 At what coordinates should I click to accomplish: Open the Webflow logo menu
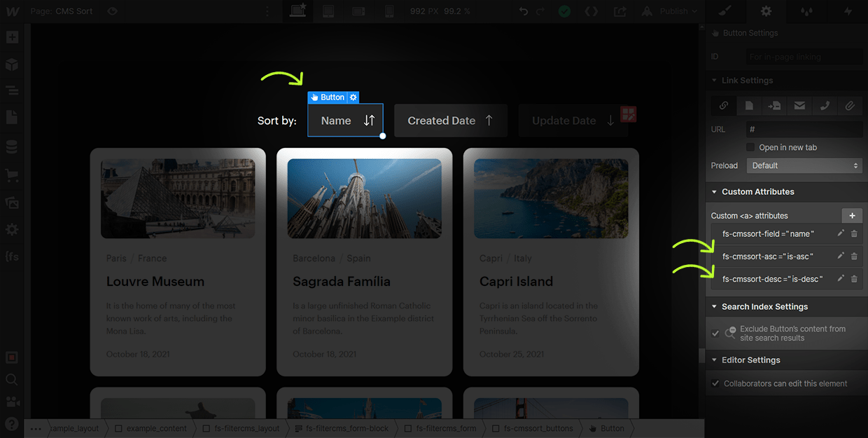tap(13, 11)
